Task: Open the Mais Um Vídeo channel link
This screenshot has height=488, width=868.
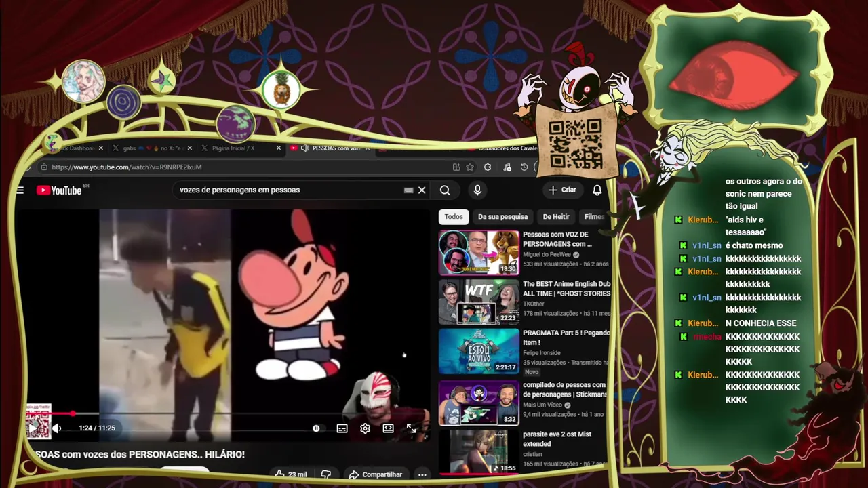Action: click(x=542, y=405)
